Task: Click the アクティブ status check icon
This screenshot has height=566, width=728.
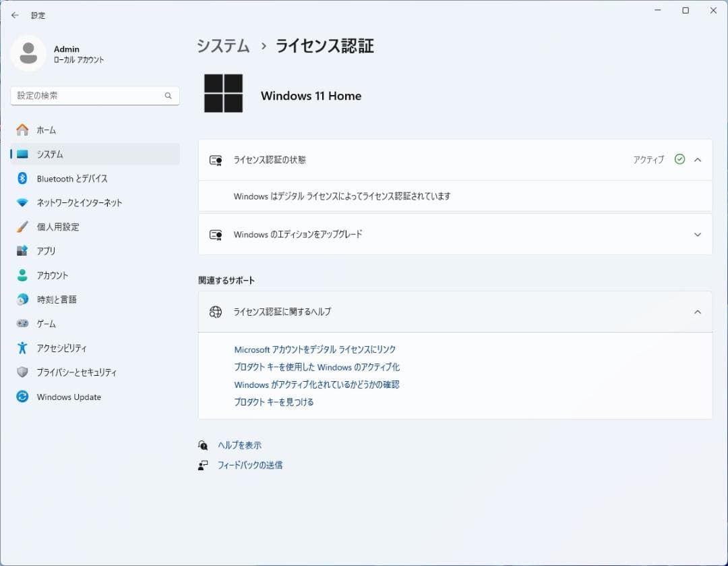Action: pyautogui.click(x=679, y=160)
